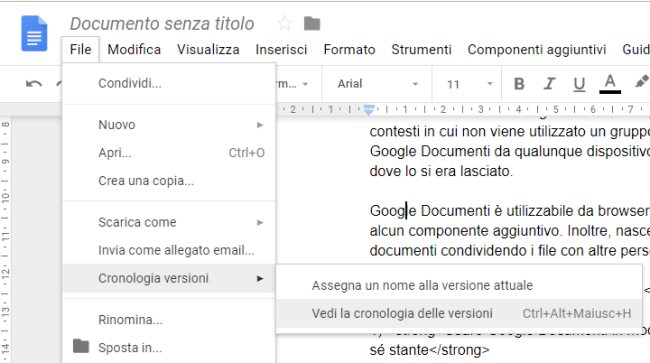
Task: Expand the Nuovo submenu arrow
Action: pos(260,125)
